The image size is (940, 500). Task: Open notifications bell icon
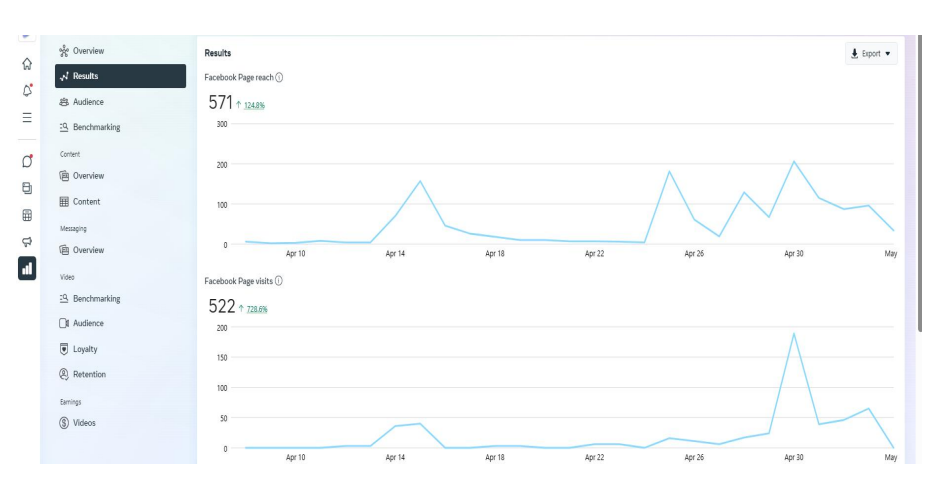pos(27,91)
